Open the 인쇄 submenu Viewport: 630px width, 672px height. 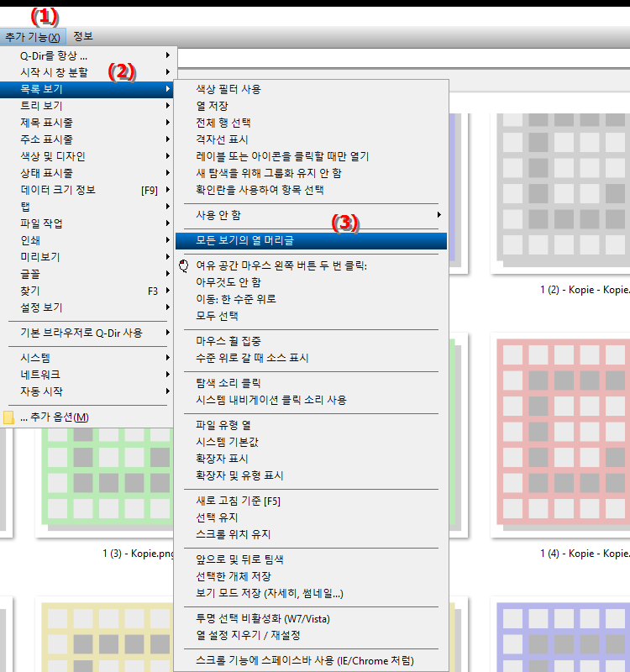88,240
